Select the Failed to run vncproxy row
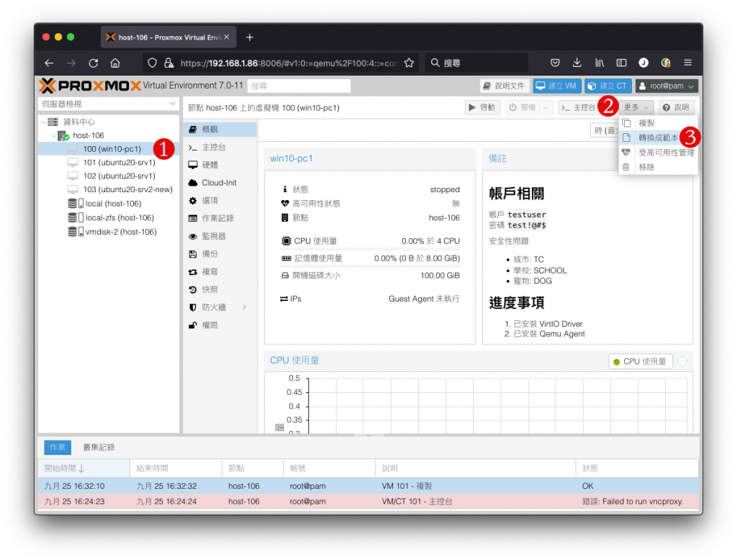Screen dimensions: 737x560 click(368, 502)
